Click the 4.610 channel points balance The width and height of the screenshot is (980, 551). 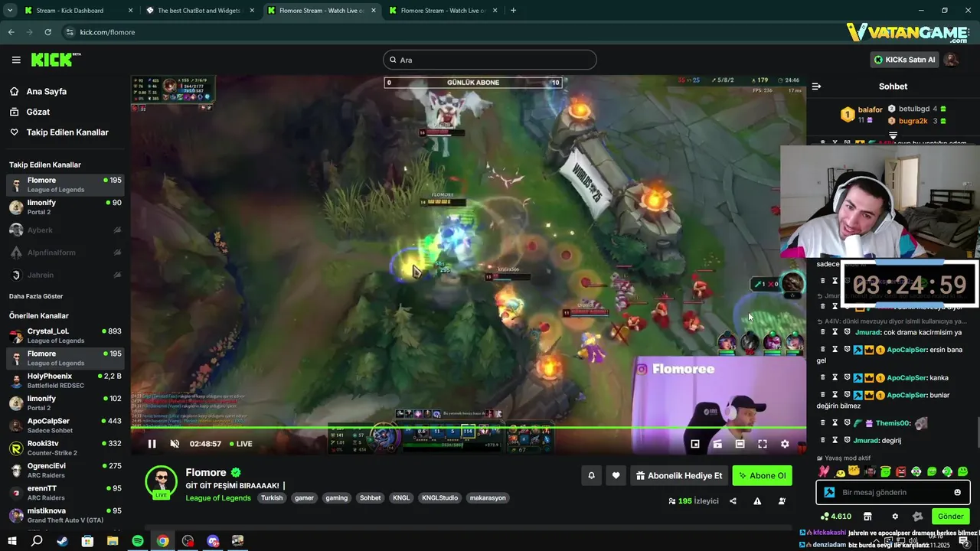click(x=835, y=517)
